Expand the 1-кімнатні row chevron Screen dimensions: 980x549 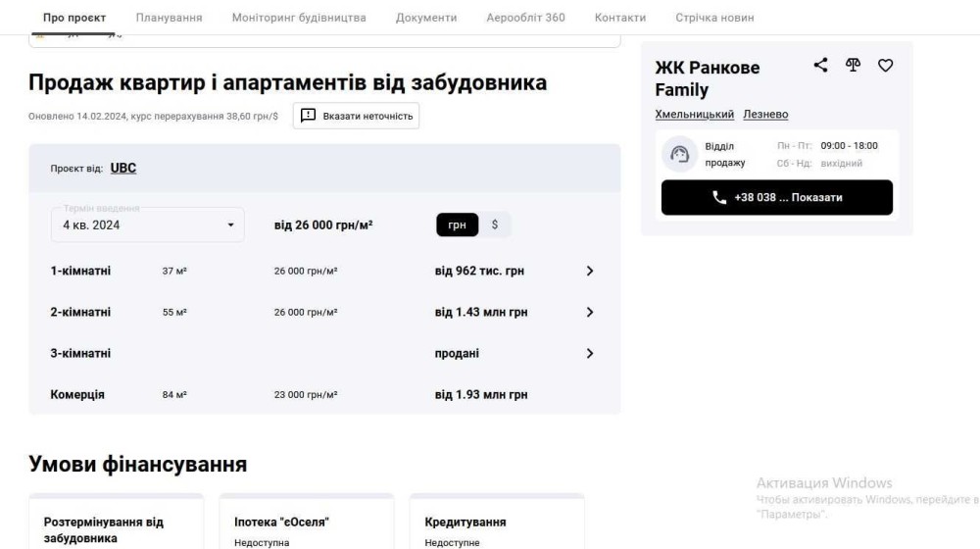pyautogui.click(x=590, y=271)
